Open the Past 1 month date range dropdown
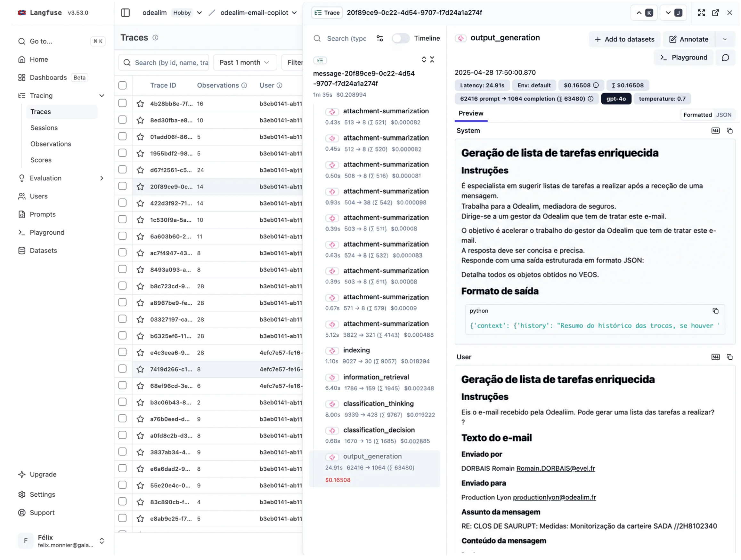 pyautogui.click(x=245, y=63)
